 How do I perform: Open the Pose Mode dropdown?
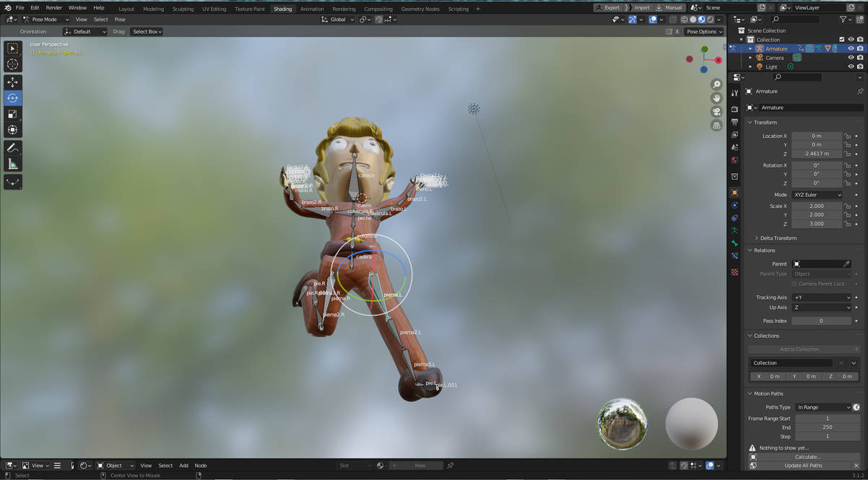point(45,19)
